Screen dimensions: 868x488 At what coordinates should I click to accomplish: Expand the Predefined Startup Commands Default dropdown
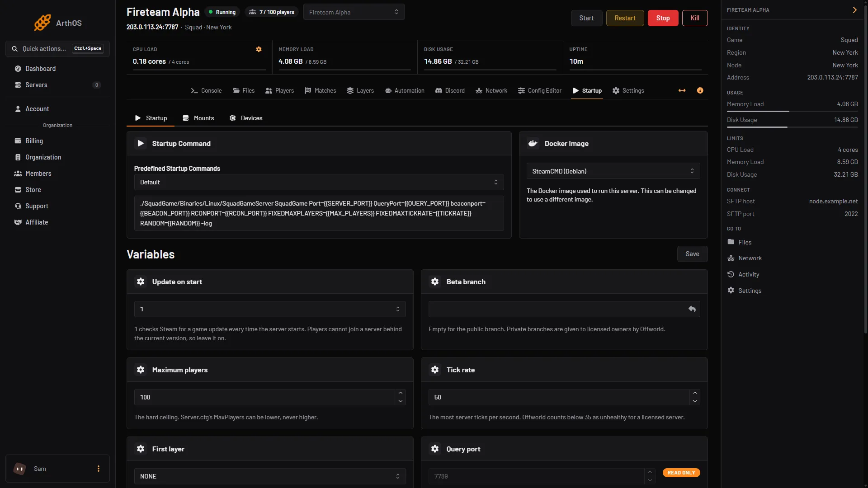tap(319, 182)
